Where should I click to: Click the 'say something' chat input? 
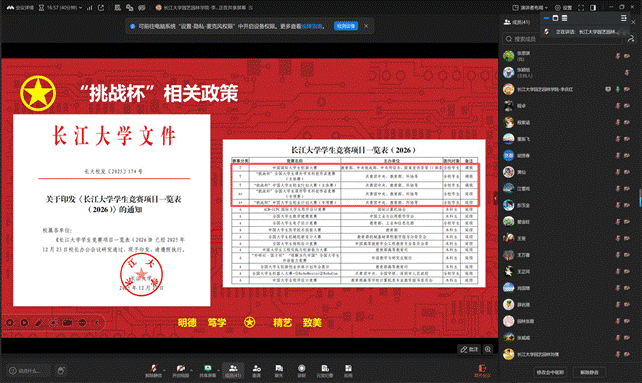[27, 371]
